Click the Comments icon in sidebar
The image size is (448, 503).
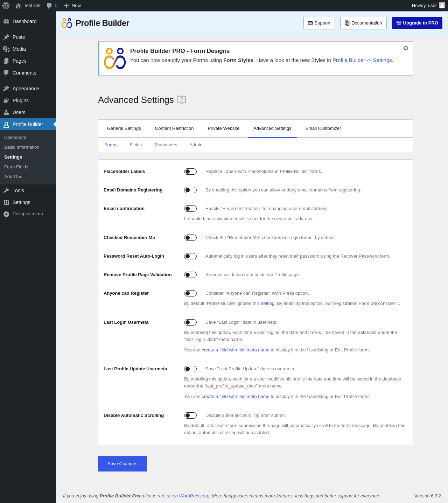coord(6,73)
